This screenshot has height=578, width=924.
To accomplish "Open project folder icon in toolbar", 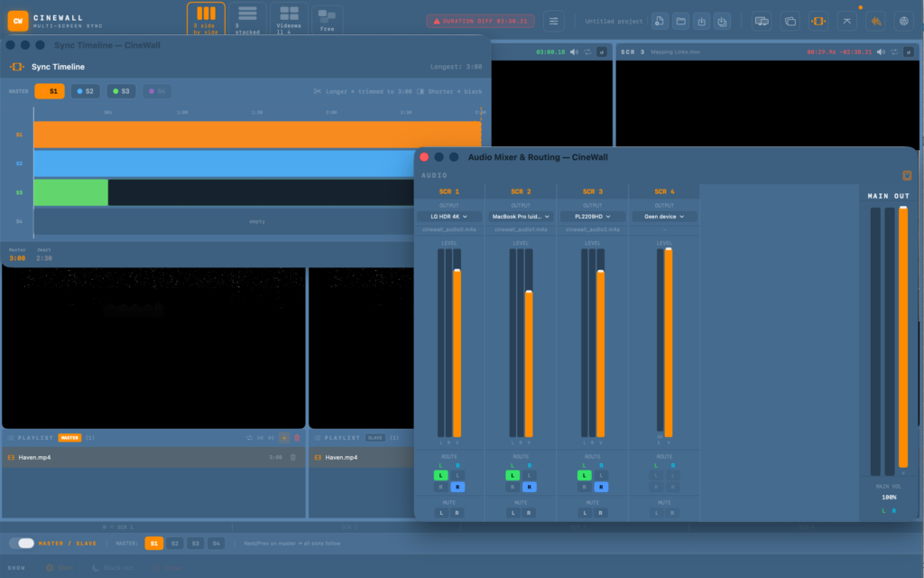I will 680,22.
